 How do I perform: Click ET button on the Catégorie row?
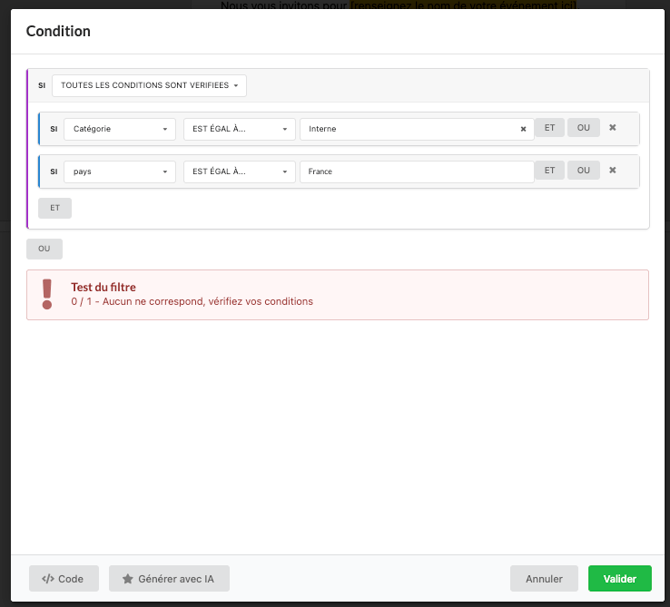coord(550,128)
